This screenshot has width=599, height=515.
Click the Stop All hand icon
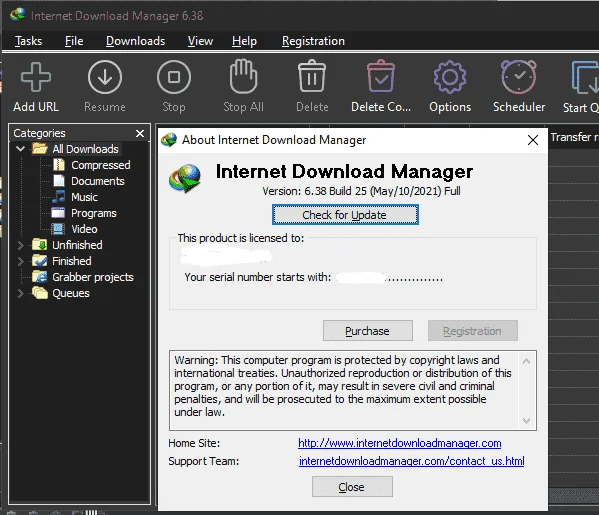pos(243,76)
